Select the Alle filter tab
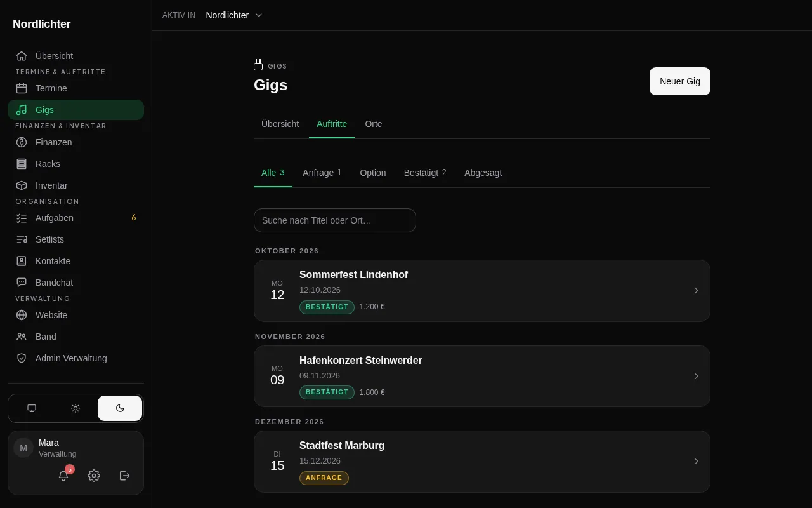Screen dimensions: 812x508 tap(273, 173)
